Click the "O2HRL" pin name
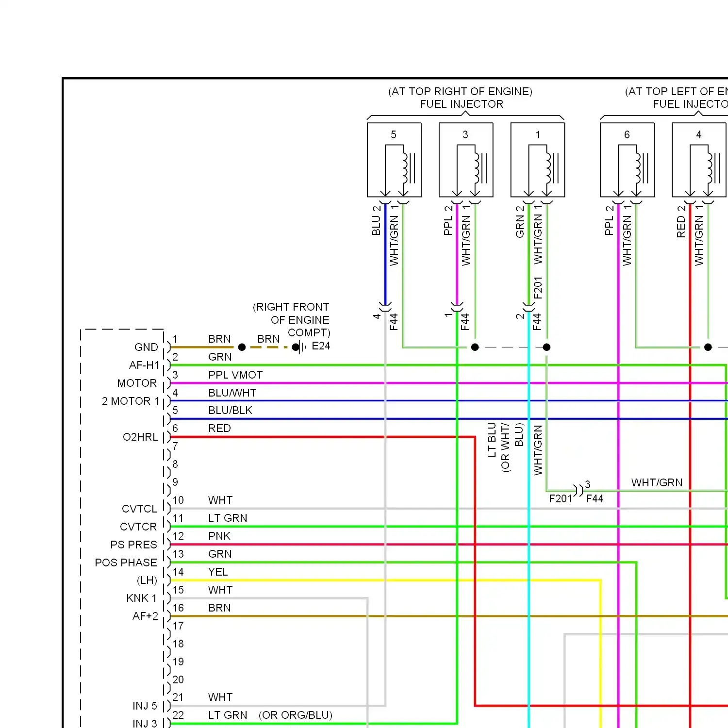The image size is (728, 728). (x=140, y=437)
